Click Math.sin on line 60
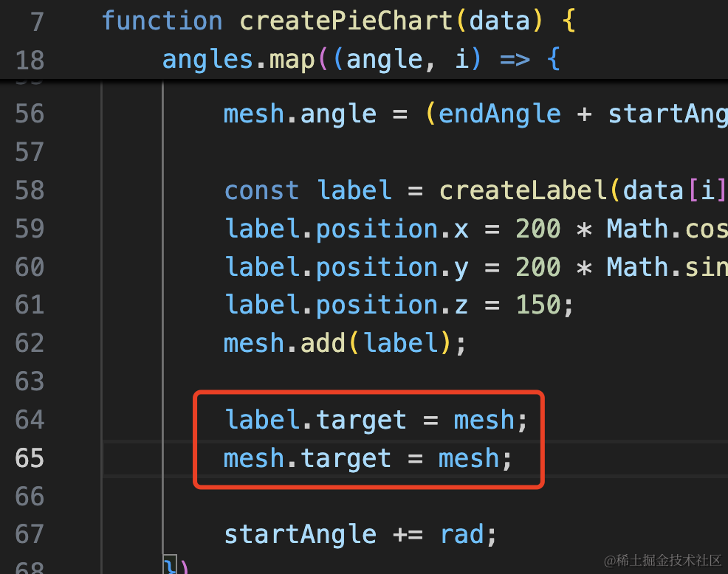 [x=667, y=267]
